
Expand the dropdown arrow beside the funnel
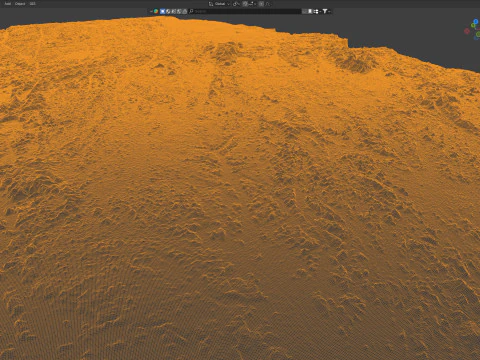coord(329,11)
